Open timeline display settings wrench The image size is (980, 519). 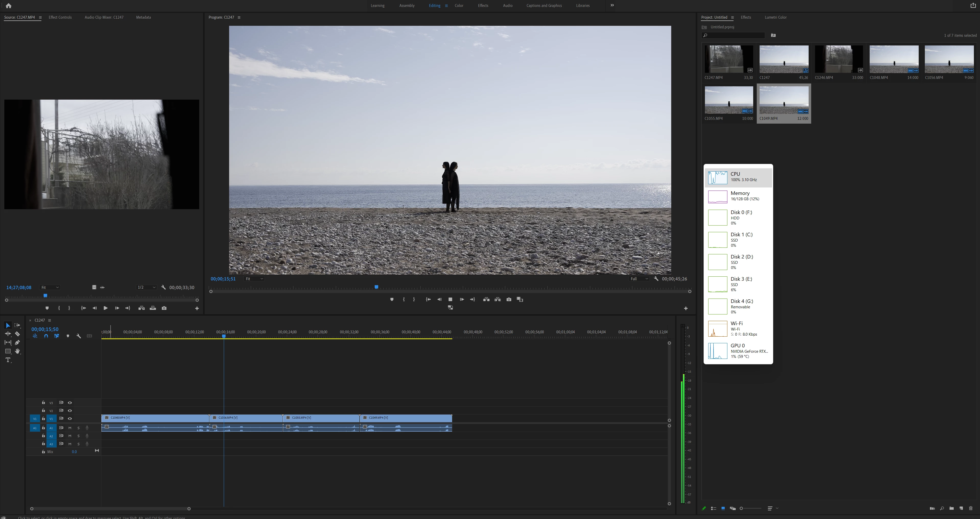79,336
